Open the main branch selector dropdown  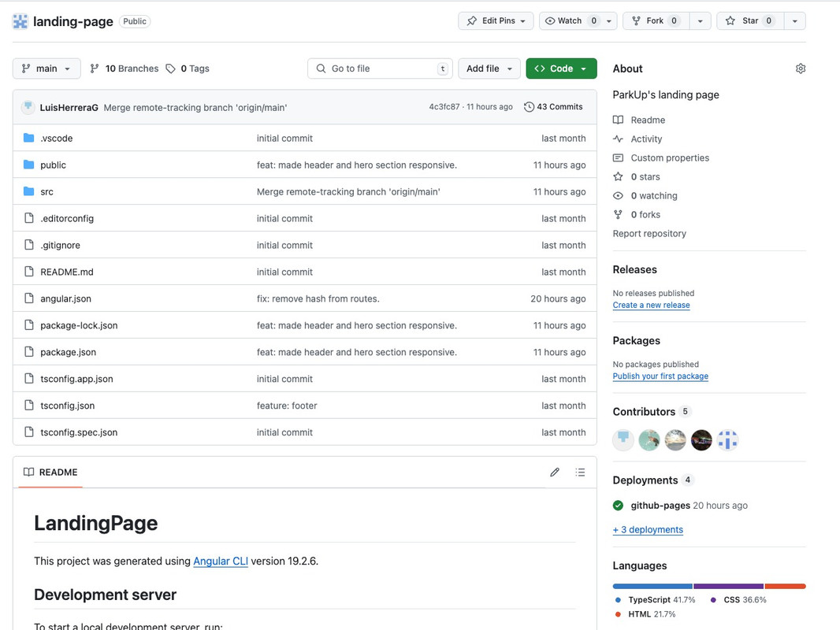pyautogui.click(x=46, y=69)
